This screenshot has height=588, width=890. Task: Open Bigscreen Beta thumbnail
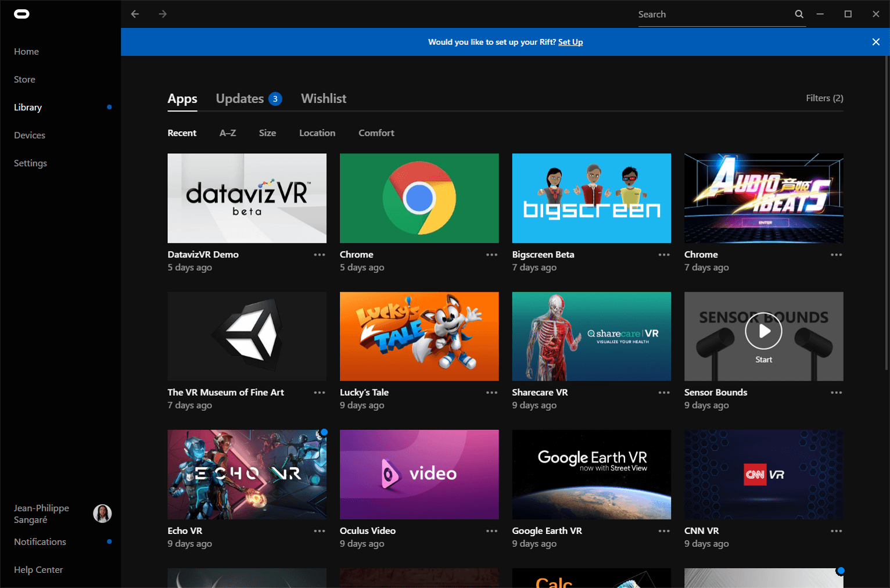(x=591, y=198)
